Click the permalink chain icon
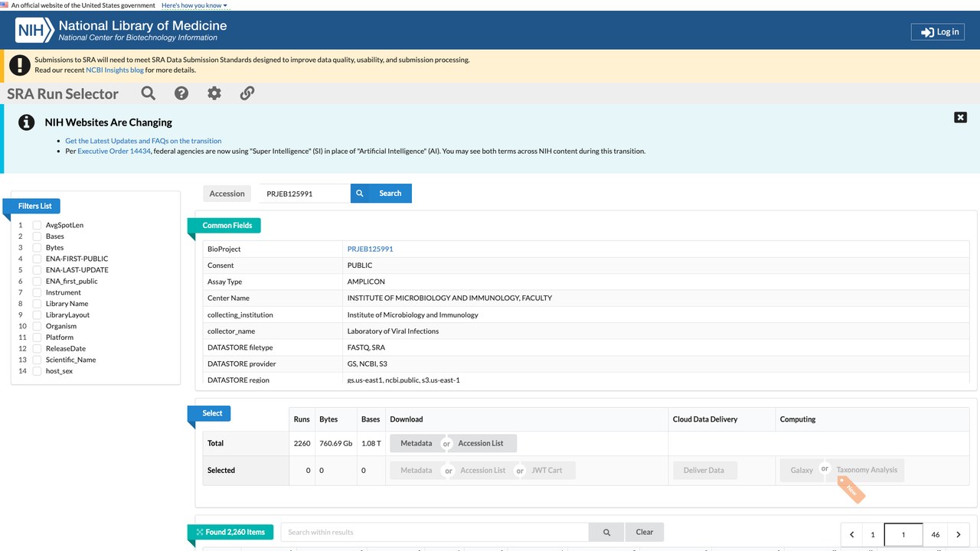 pyautogui.click(x=247, y=93)
